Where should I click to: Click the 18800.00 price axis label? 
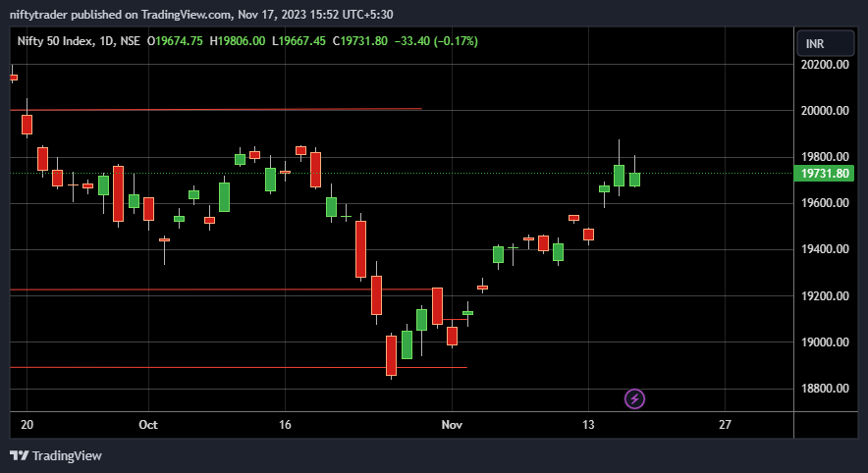[x=825, y=389]
